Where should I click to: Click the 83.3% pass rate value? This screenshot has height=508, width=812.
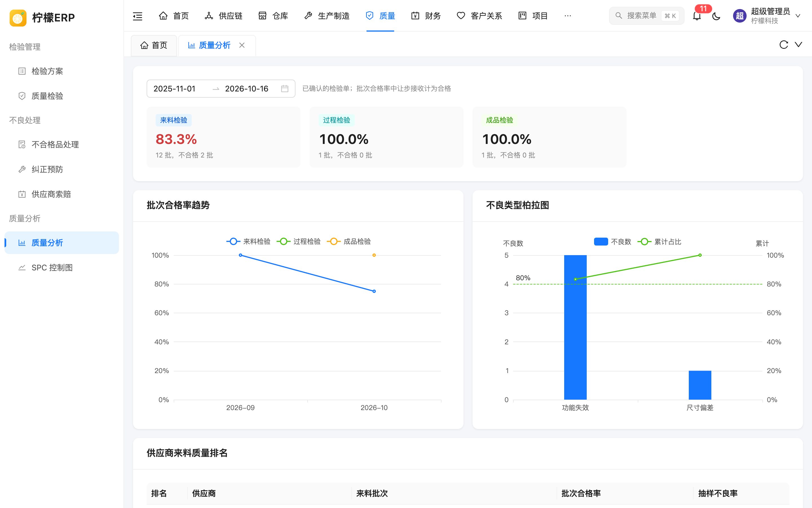[176, 139]
